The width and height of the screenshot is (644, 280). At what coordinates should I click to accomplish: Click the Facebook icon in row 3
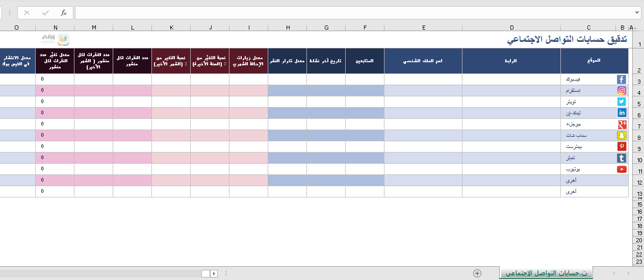point(622,80)
